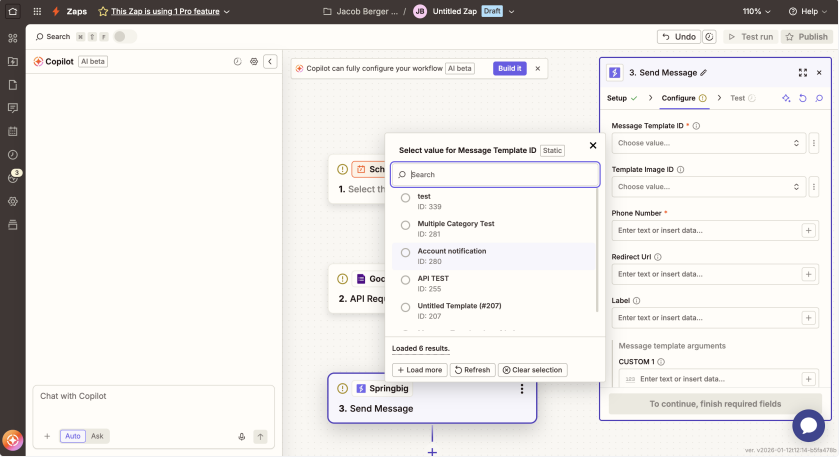Select Multiple Category Test radio

tap(406, 226)
